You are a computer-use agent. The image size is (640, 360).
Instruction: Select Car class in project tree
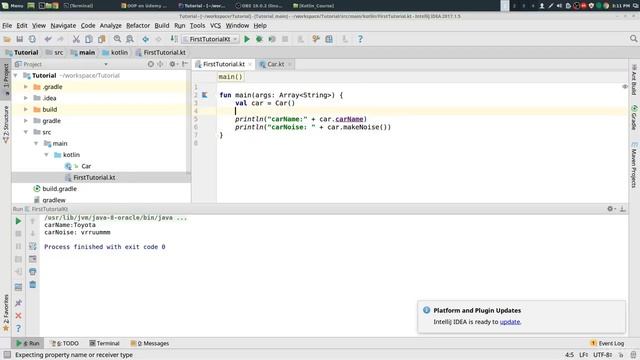86,166
